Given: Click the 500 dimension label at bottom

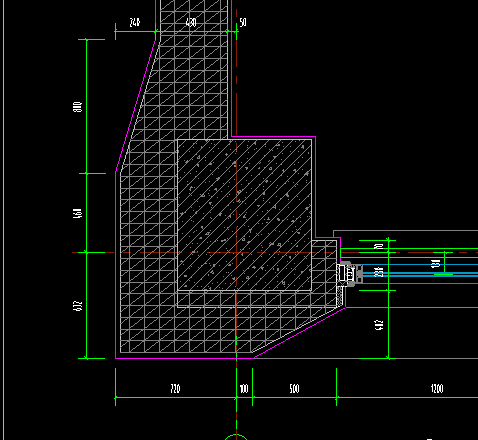Looking at the screenshot, I should click(294, 389).
